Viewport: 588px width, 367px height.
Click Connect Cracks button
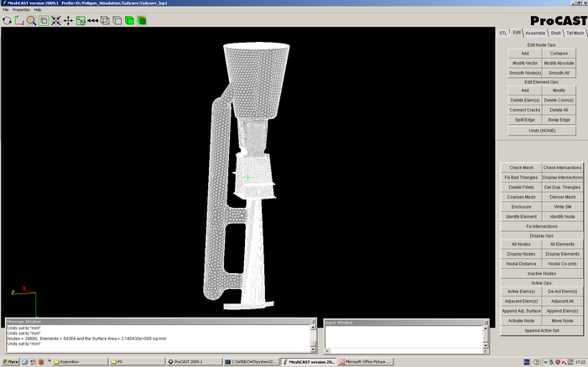(x=525, y=110)
